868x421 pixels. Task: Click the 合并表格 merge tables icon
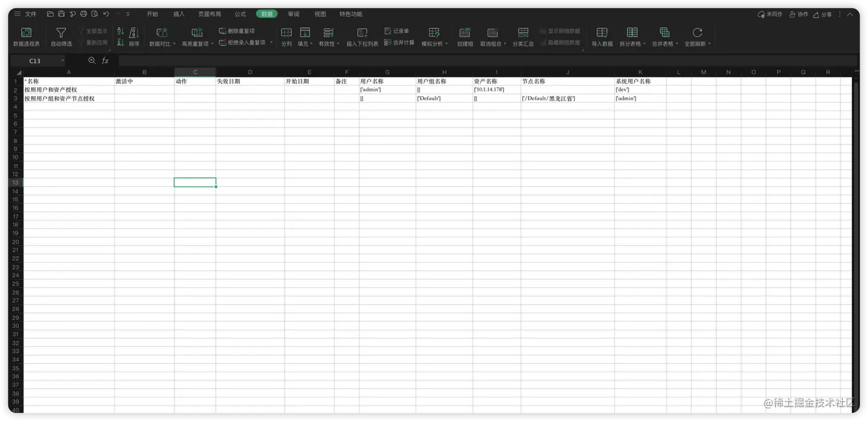(664, 33)
